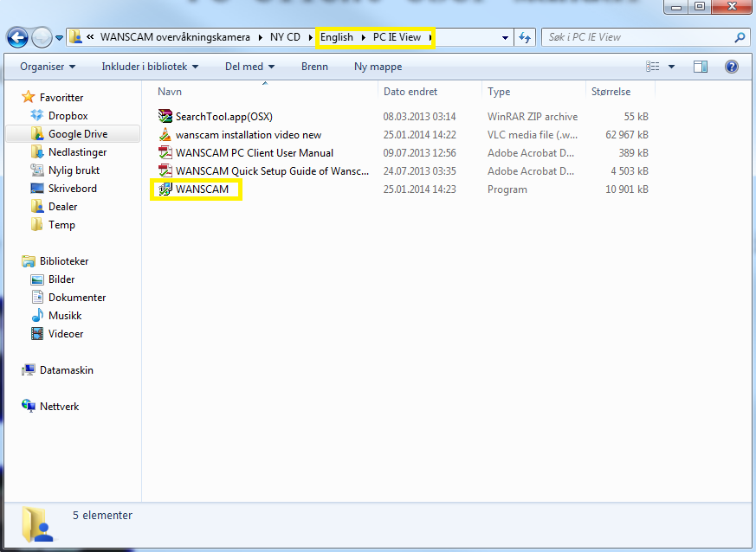
Task: Select WANSCAM PC Client User Manual PDF icon
Action: tap(165, 152)
